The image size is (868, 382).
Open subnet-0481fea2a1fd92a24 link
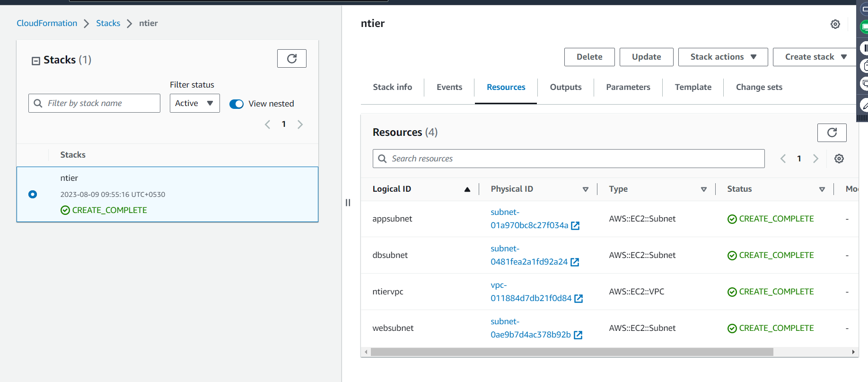point(529,255)
